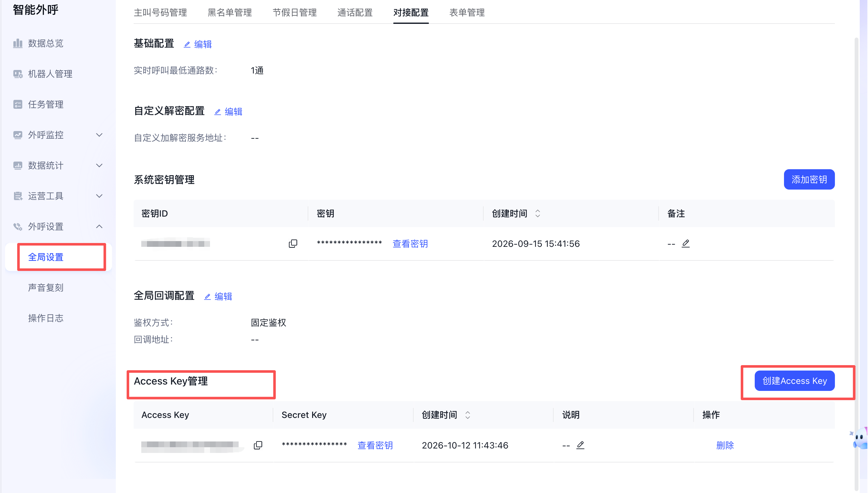
Task: Copy the 密钥ID with the copy icon
Action: pyautogui.click(x=293, y=243)
